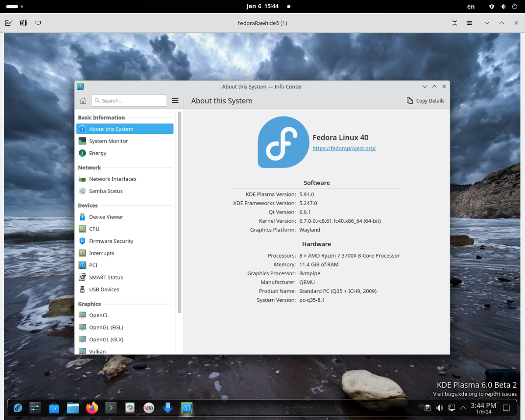Click the Show Desktop button in the Plasma panel
Image resolution: width=525 pixels, height=420 pixels.
[x=506, y=408]
